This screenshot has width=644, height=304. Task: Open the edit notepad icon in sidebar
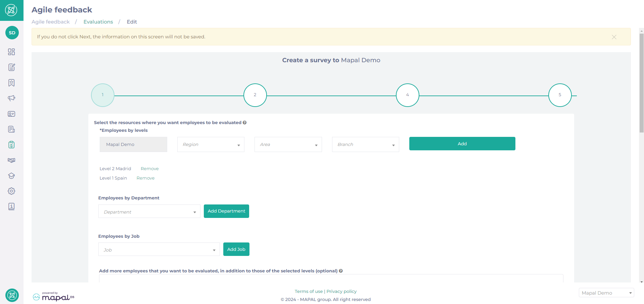click(x=11, y=67)
